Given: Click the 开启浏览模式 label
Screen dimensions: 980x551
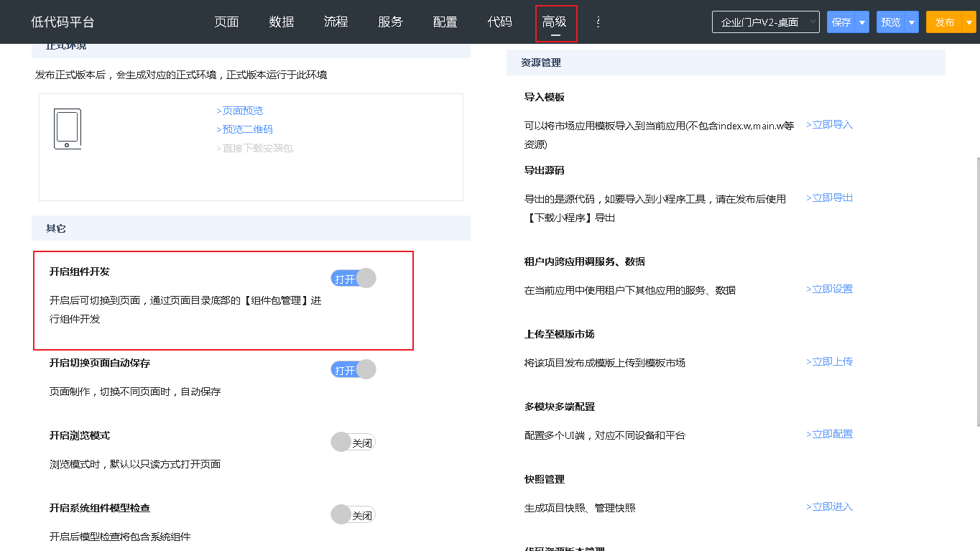Looking at the screenshot, I should point(80,435).
